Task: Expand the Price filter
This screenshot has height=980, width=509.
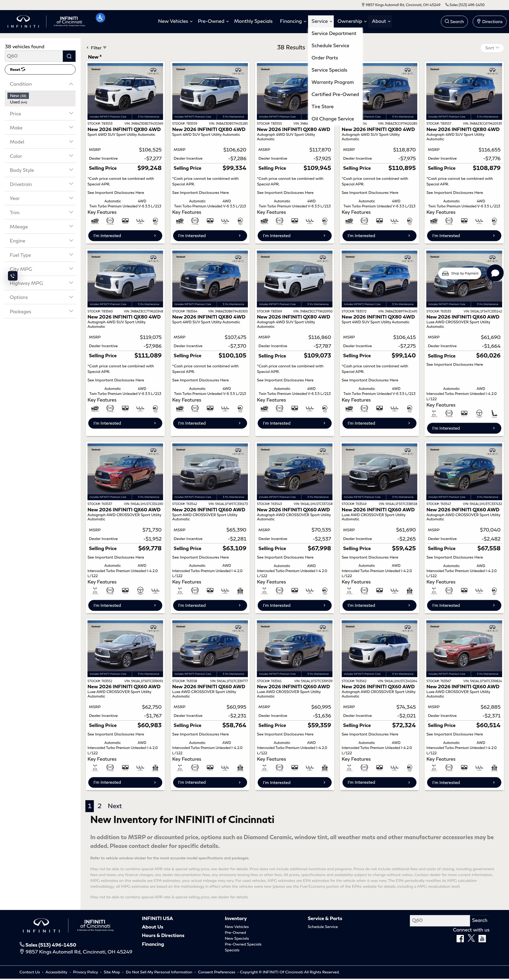Action: pos(40,114)
